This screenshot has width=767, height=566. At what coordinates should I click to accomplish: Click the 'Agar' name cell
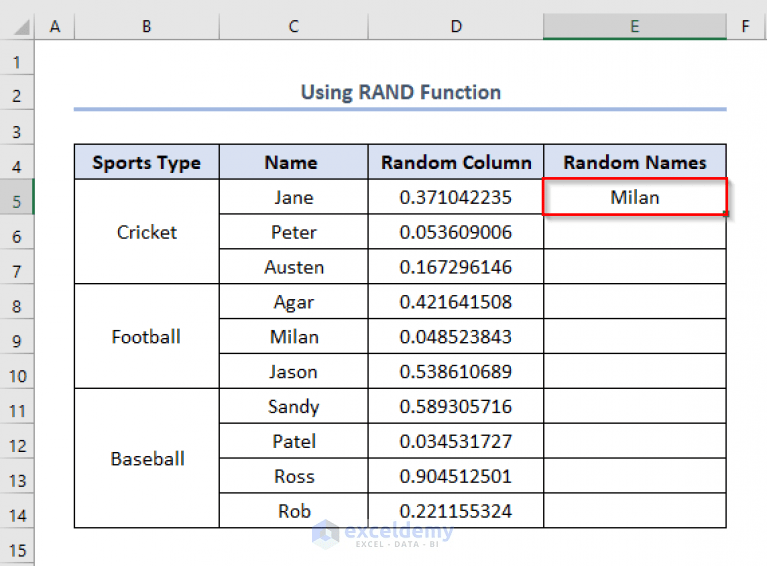(x=293, y=302)
